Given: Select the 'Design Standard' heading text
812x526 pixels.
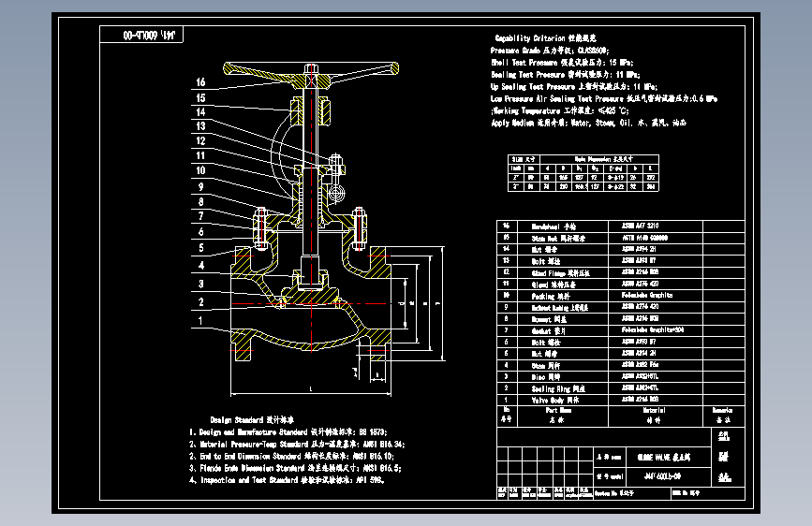Looking at the screenshot, I should coord(252,420).
